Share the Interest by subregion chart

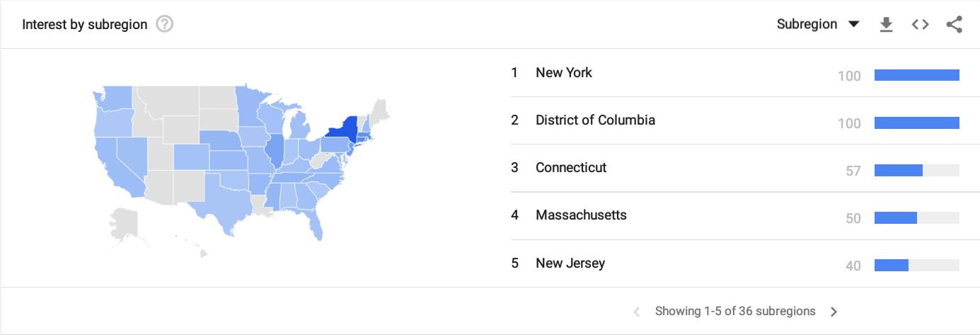point(954,25)
